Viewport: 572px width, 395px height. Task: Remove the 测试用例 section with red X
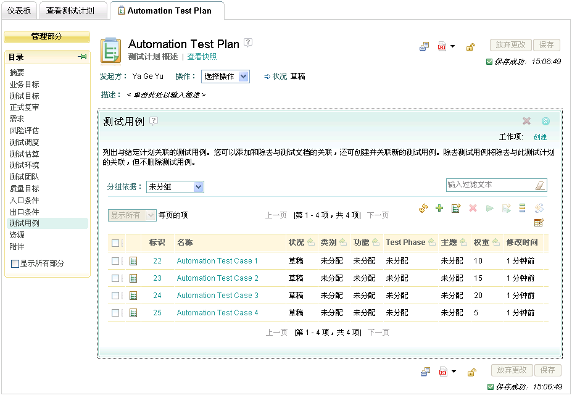click(x=526, y=121)
